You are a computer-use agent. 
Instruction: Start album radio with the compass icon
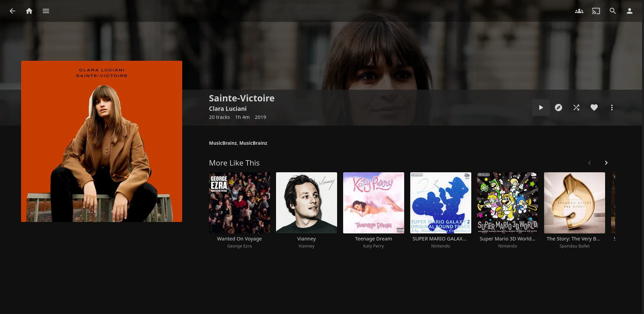[x=558, y=107]
